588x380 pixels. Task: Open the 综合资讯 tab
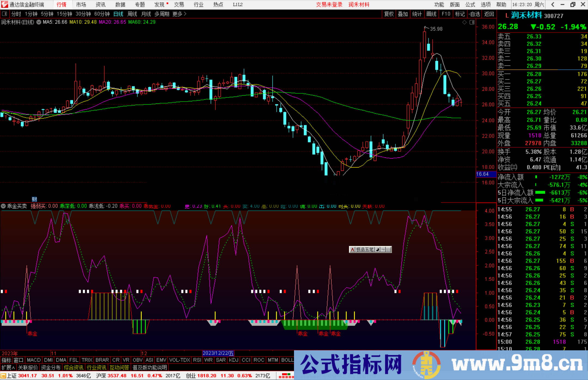pyautogui.click(x=73, y=367)
